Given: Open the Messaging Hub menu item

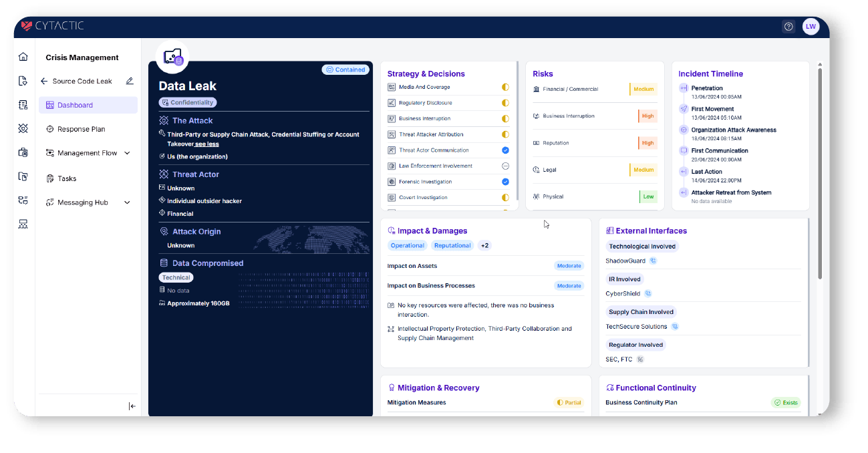Looking at the screenshot, I should 88,202.
